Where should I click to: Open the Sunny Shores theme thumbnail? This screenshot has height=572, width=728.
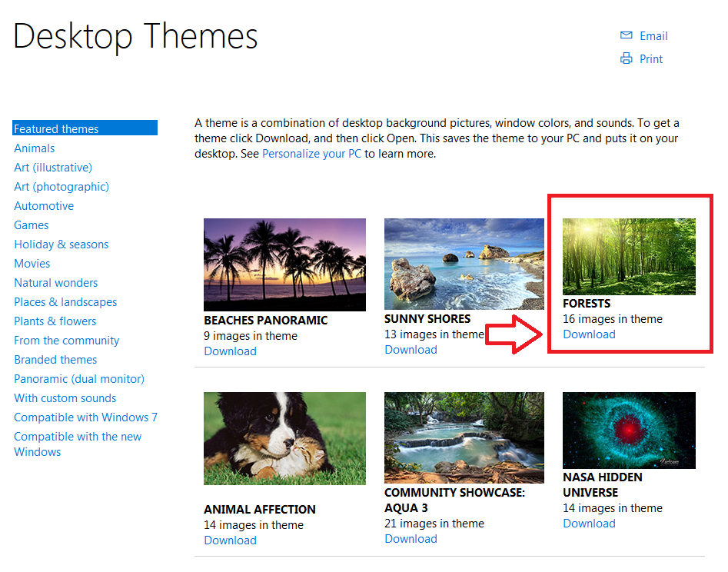464,264
